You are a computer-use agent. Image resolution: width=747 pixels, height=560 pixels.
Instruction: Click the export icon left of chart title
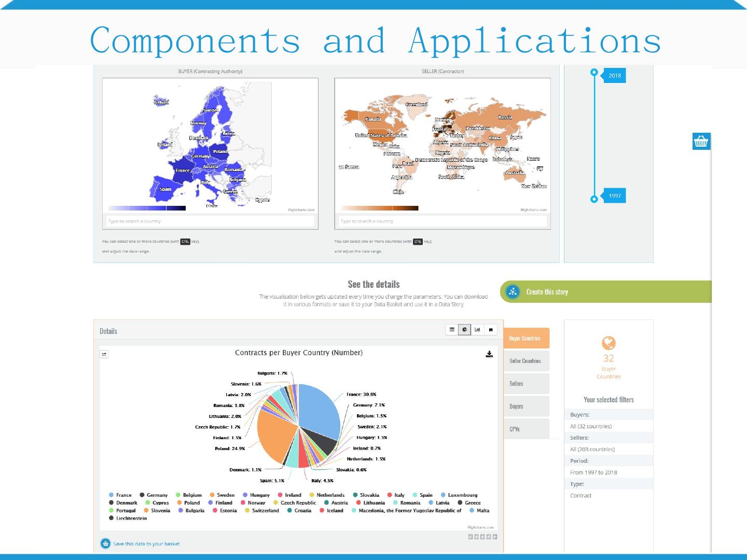104,355
